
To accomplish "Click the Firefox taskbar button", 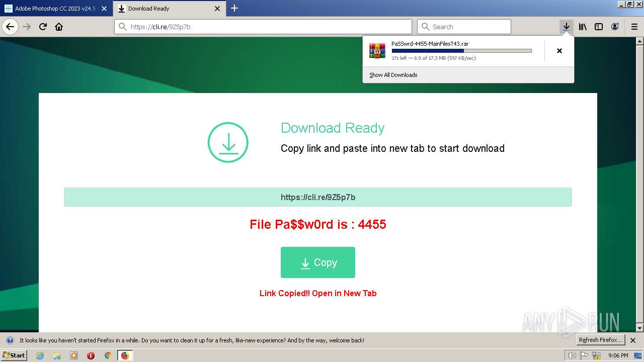I will click(x=125, y=355).
